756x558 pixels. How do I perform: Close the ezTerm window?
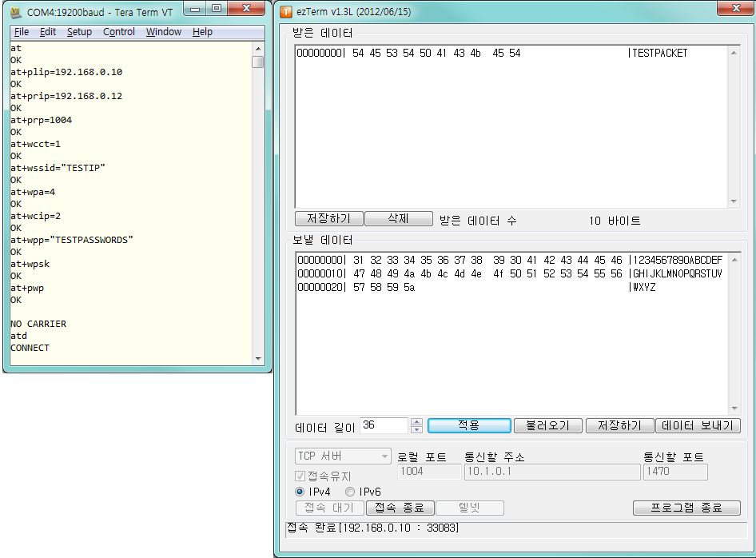pyautogui.click(x=736, y=8)
